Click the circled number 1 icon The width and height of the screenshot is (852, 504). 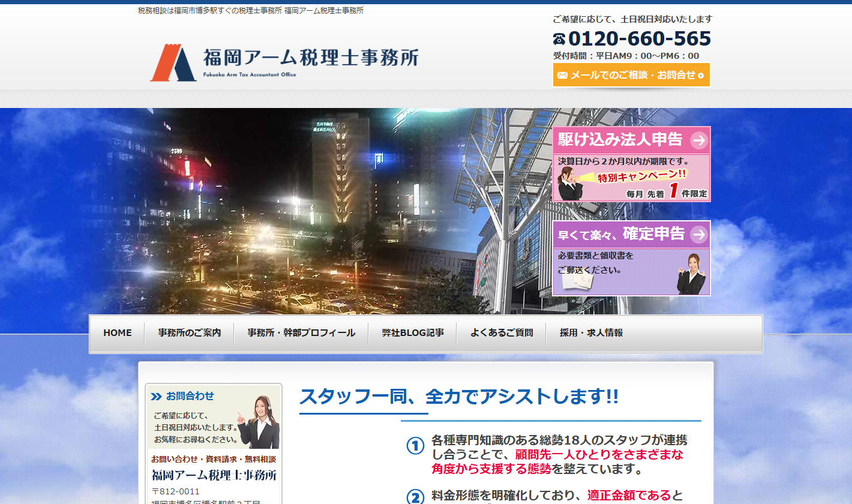(415, 446)
